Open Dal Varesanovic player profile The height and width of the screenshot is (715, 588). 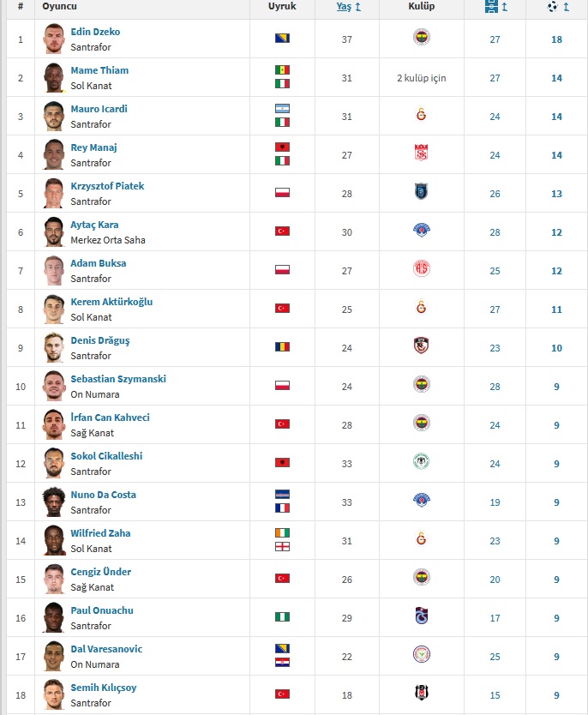(x=106, y=649)
